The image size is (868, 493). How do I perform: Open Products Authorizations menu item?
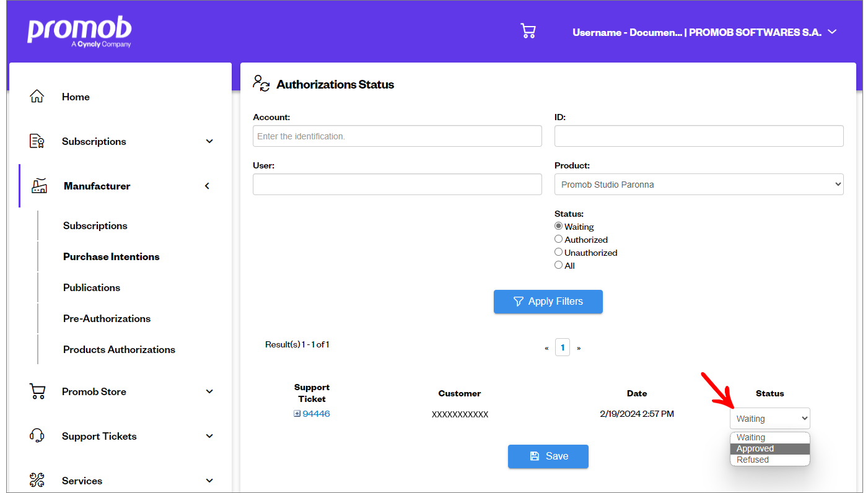(119, 349)
